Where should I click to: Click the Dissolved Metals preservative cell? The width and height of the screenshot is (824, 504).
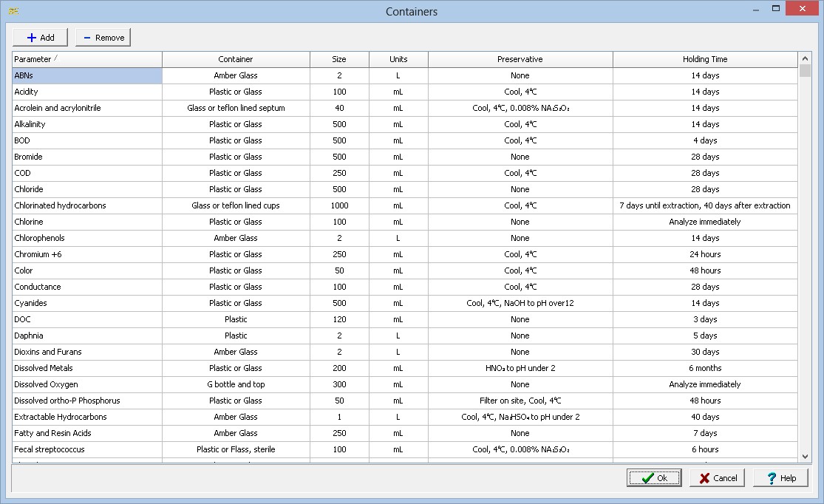pyautogui.click(x=520, y=368)
